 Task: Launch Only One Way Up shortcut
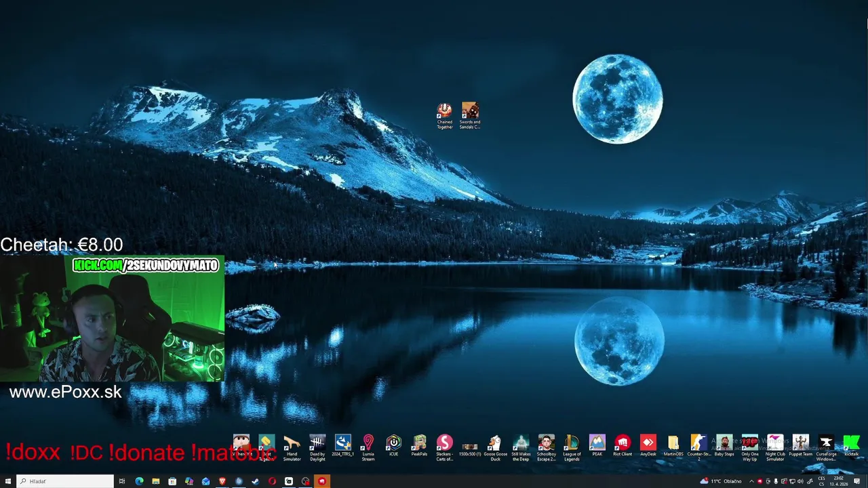749,449
